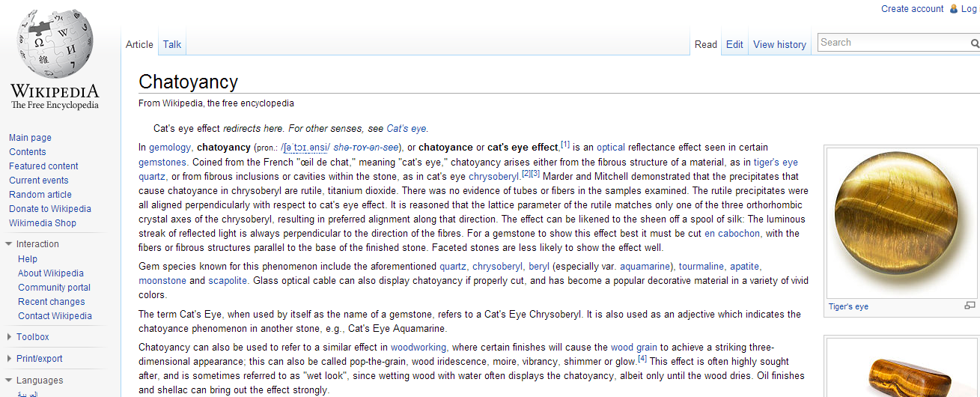Open the Tiger's eye image thumbnail

901,222
